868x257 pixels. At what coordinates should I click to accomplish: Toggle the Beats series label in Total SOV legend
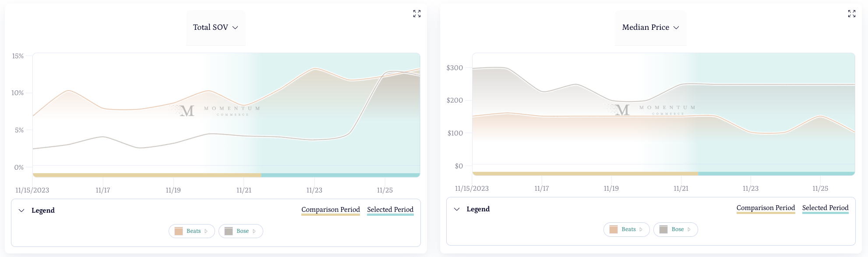pyautogui.click(x=194, y=231)
